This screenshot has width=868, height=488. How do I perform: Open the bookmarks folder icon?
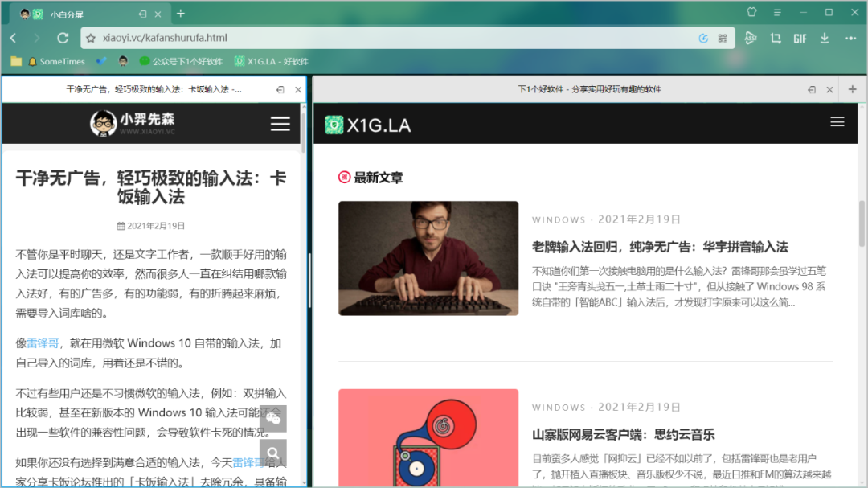[x=16, y=61]
